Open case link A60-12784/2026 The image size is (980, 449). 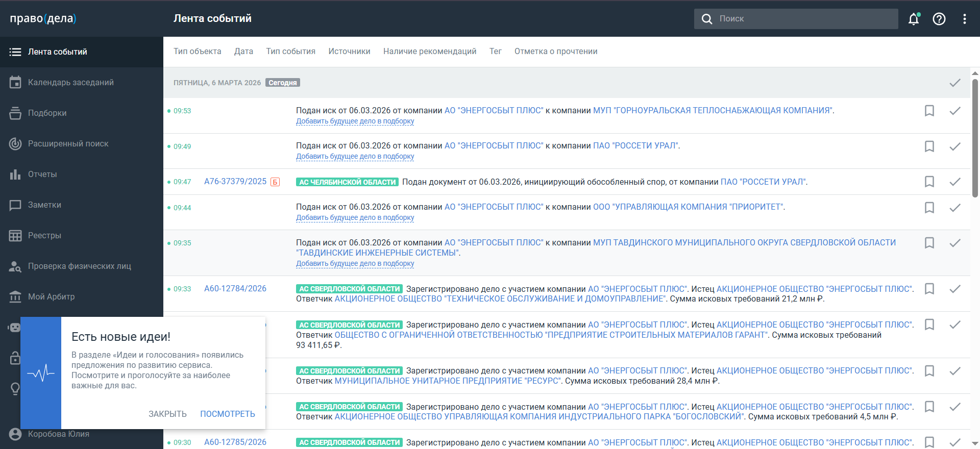pyautogui.click(x=235, y=288)
